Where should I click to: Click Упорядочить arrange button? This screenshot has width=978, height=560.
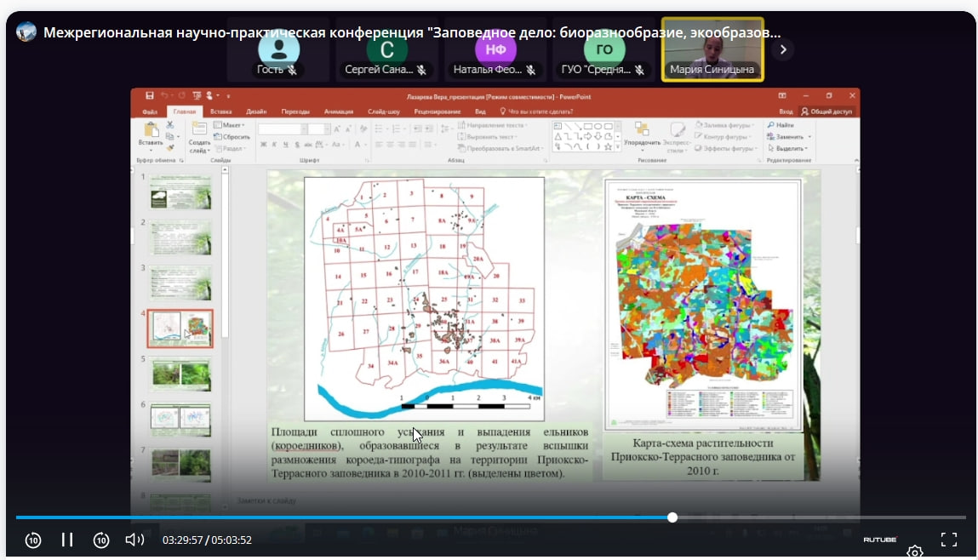[642, 135]
